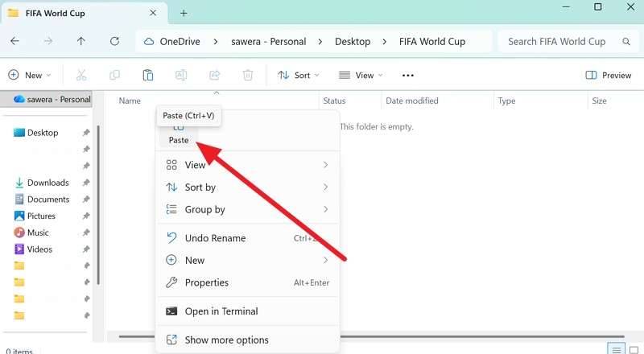Expand chevron after sawera - Personal breadcrumb
This screenshot has width=644, height=354.
[x=320, y=42]
